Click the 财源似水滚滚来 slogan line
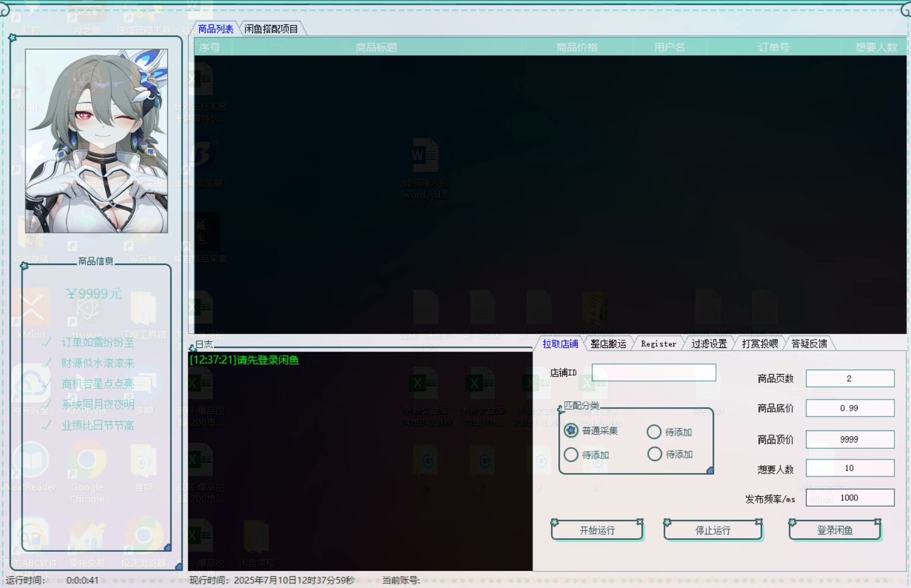 coord(98,363)
